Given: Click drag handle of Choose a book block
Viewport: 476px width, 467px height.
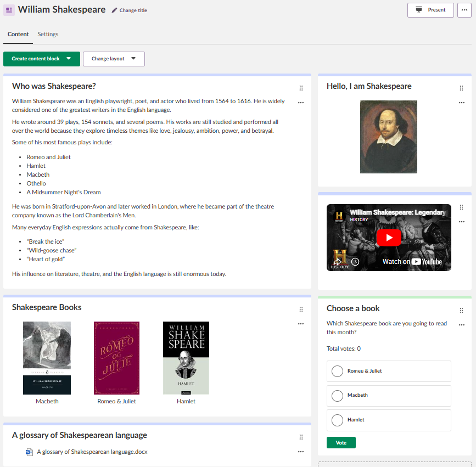Looking at the screenshot, I should [x=461, y=310].
